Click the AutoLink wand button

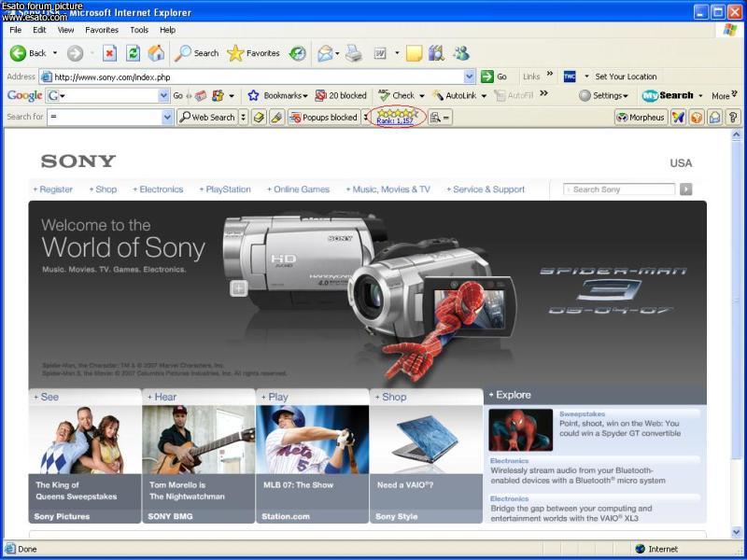[454, 96]
